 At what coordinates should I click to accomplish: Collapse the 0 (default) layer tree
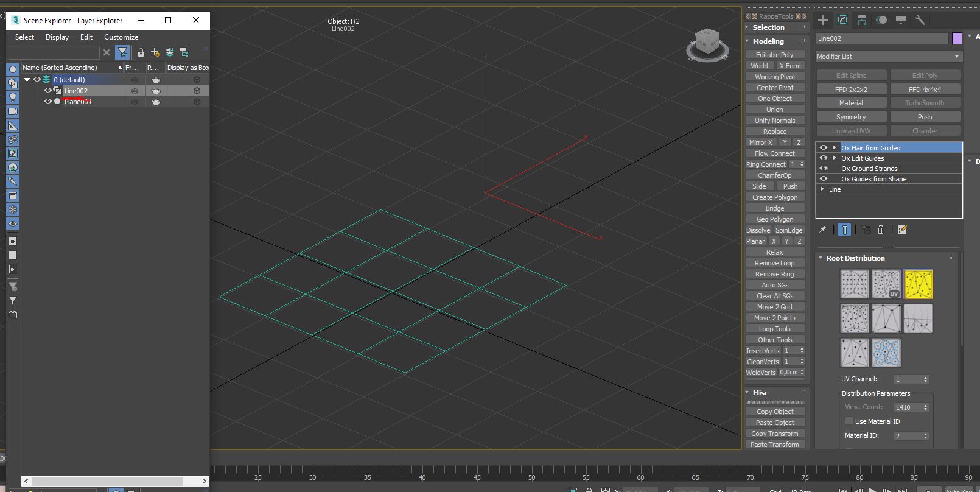point(27,80)
